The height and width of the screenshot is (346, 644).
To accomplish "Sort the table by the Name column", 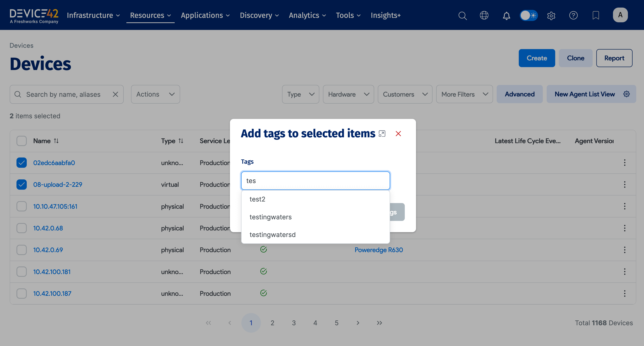I will point(56,141).
